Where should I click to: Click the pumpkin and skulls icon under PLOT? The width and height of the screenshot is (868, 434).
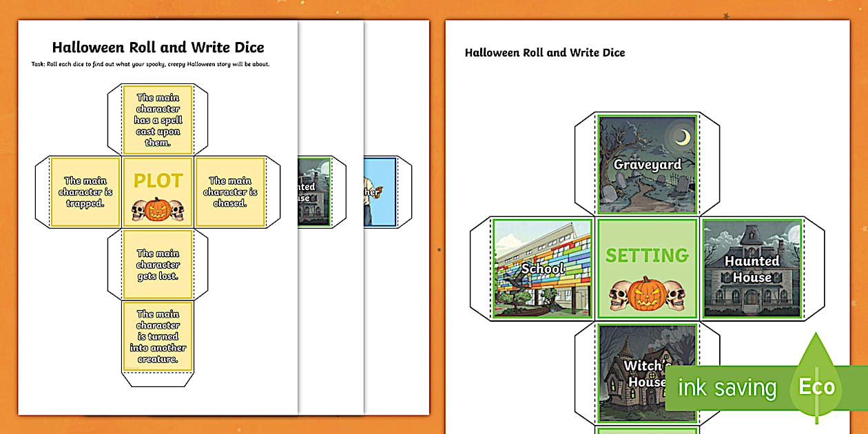[158, 210]
